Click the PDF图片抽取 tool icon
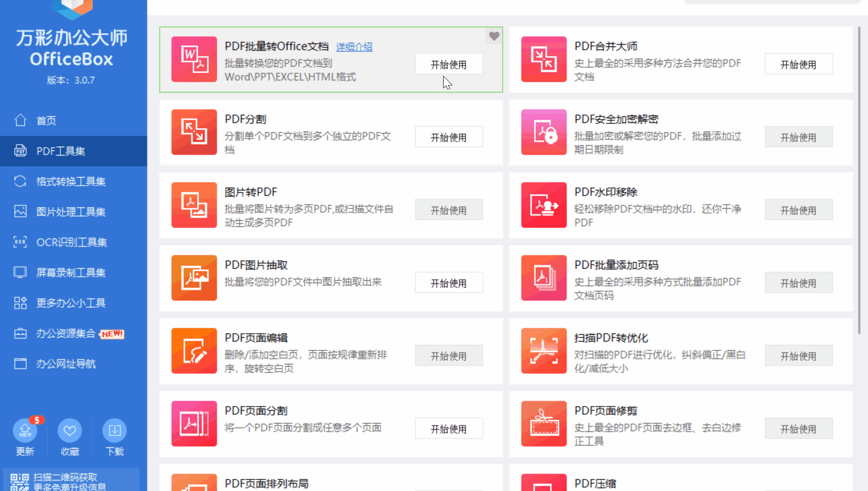 (194, 278)
